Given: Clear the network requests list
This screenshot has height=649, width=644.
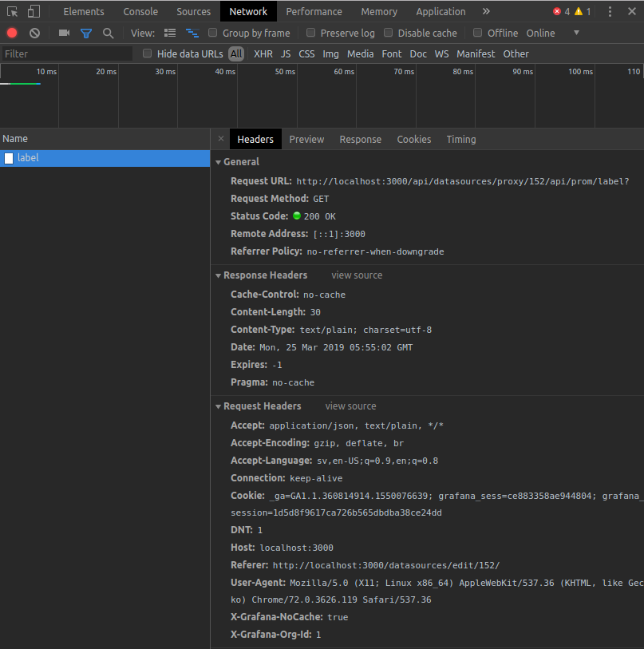Looking at the screenshot, I should tap(33, 33).
